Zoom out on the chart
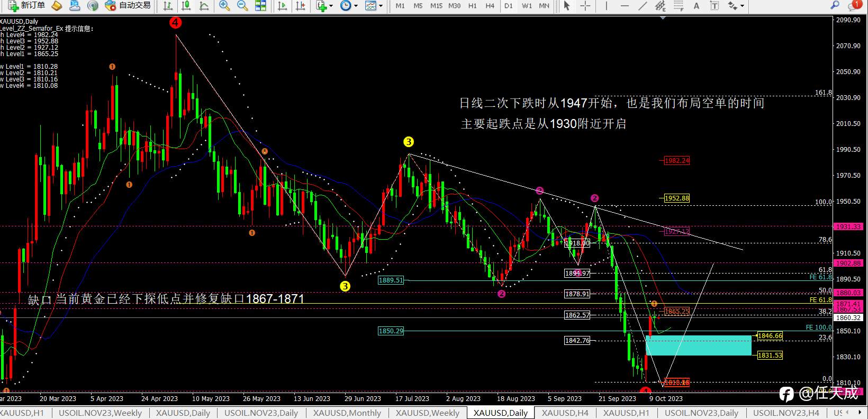Image resolution: width=868 pixels, height=419 pixels. pos(242,6)
